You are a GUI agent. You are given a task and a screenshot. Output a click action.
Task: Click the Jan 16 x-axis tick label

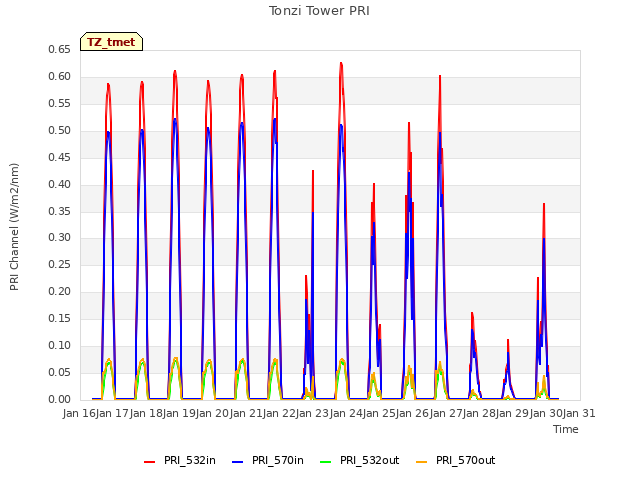point(79,413)
